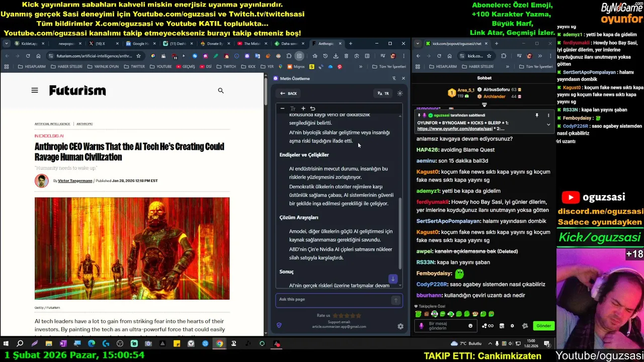Reset summary text size undo icon
The image size is (644, 362).
pyautogui.click(x=312, y=109)
